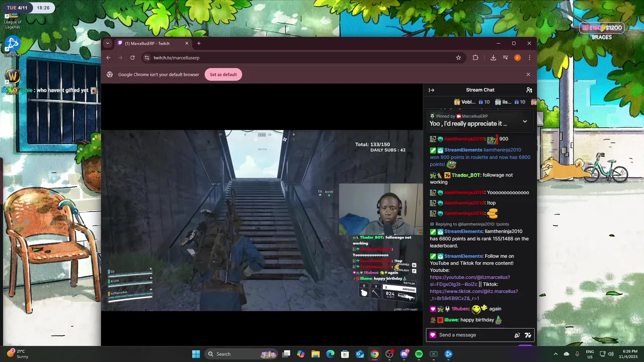Viewport: 644px width, 362px height.
Task: Go back in Chrome
Action: 108,58
